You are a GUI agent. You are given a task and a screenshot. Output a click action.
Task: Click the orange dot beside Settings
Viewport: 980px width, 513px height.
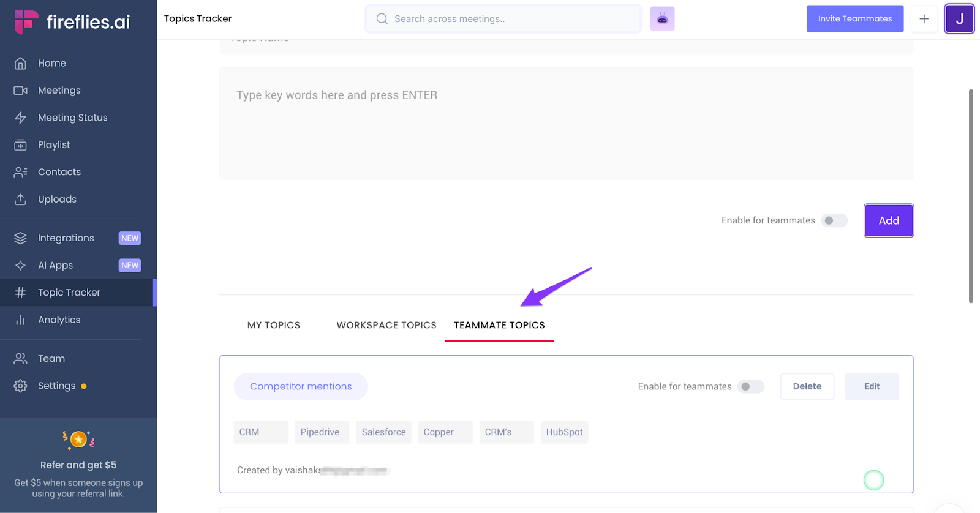tap(84, 386)
